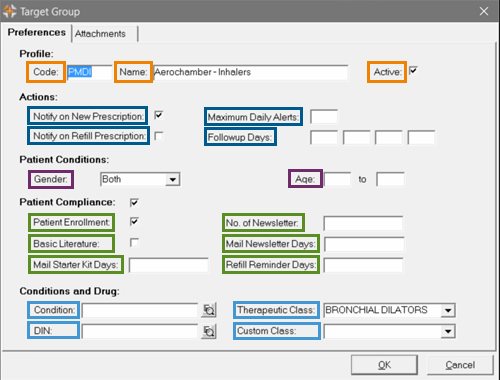Click the 'Code:' label
500x380 pixels.
coord(46,72)
